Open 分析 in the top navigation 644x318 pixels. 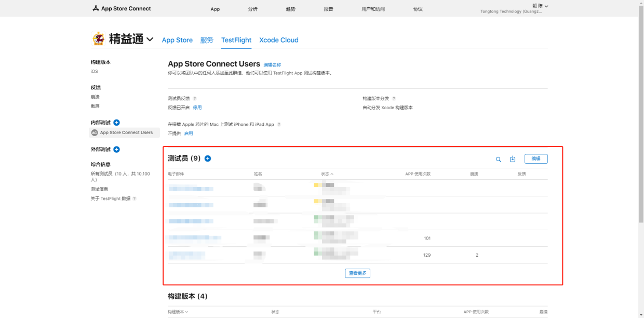[x=253, y=9]
